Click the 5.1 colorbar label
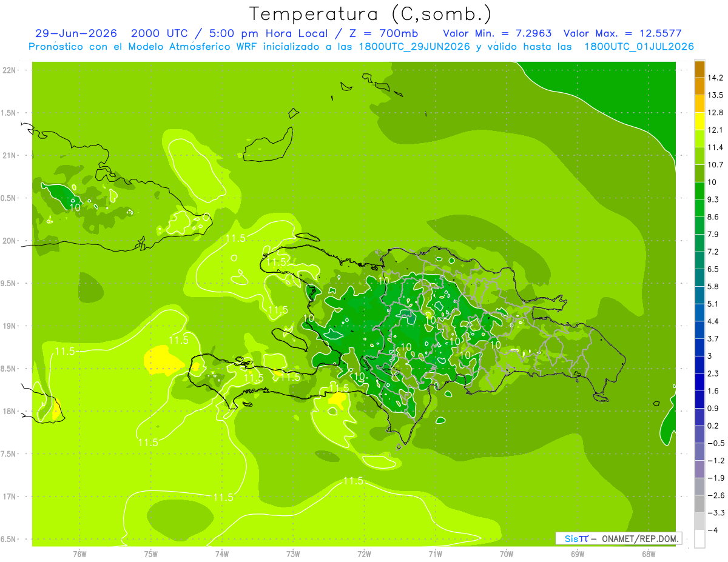This screenshot has height=562, width=728. tap(713, 304)
